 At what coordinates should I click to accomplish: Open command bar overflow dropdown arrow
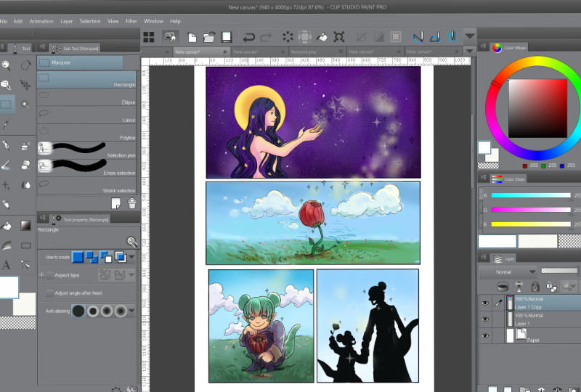coord(469,37)
